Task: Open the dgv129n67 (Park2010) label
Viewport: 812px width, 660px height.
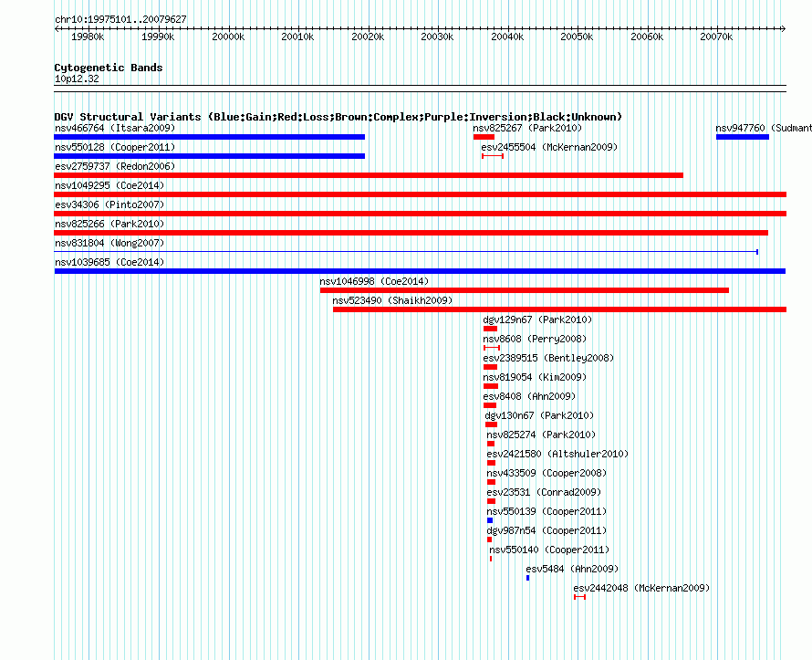Action: (x=537, y=320)
